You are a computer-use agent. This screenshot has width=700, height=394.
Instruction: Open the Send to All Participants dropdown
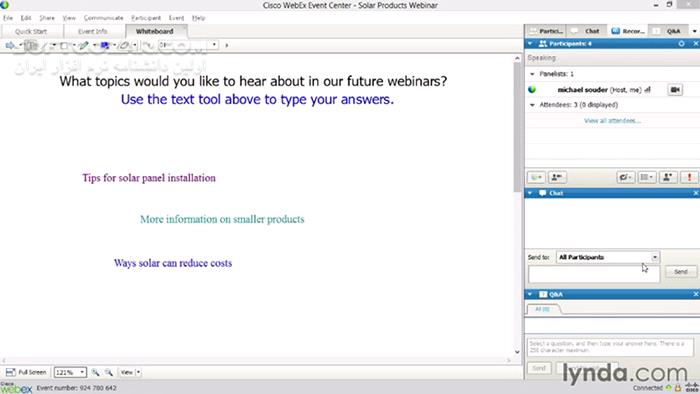pos(608,257)
